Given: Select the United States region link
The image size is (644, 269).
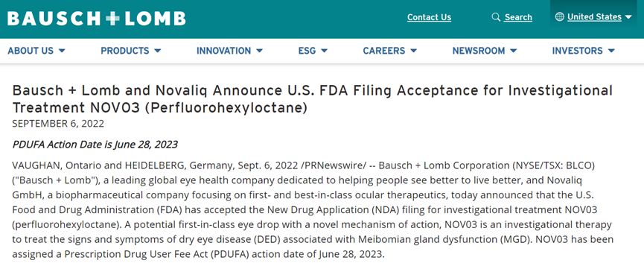Looking at the screenshot, I should [x=594, y=17].
